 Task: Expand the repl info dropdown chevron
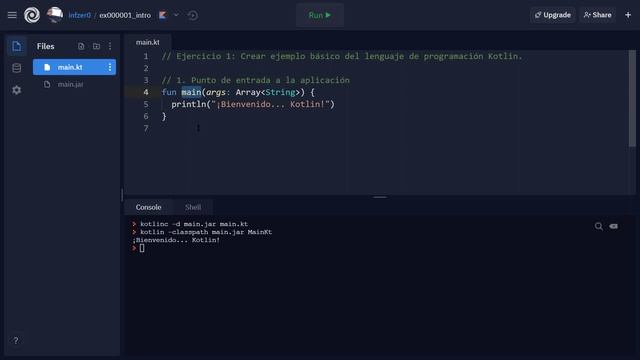coord(176,15)
